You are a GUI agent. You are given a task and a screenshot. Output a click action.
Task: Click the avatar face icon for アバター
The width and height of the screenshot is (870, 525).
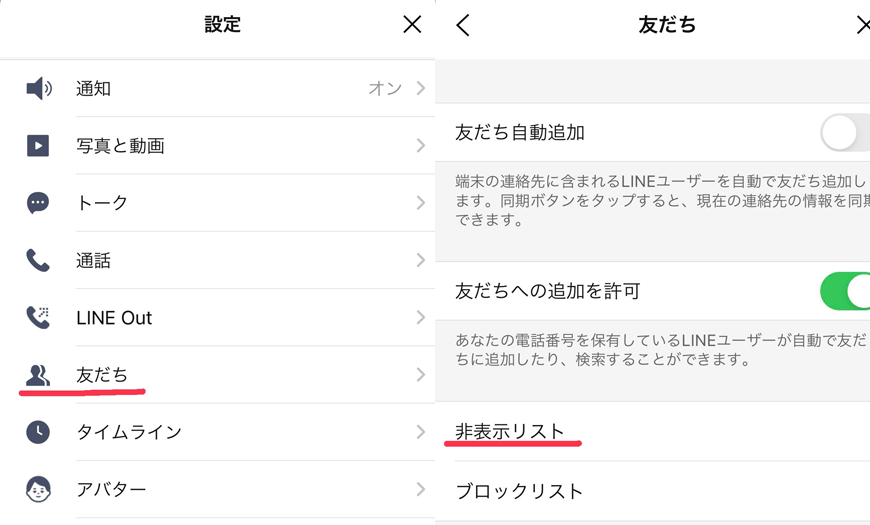pyautogui.click(x=38, y=489)
